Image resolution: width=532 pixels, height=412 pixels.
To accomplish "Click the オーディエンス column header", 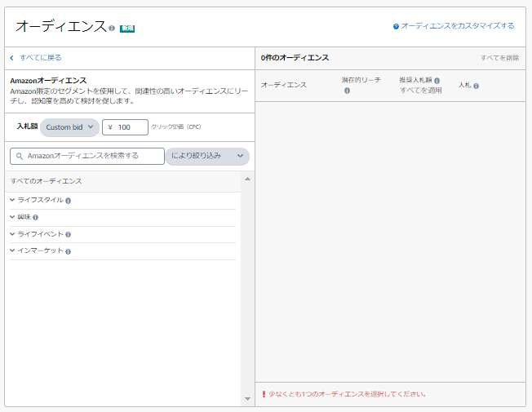I will coord(284,85).
